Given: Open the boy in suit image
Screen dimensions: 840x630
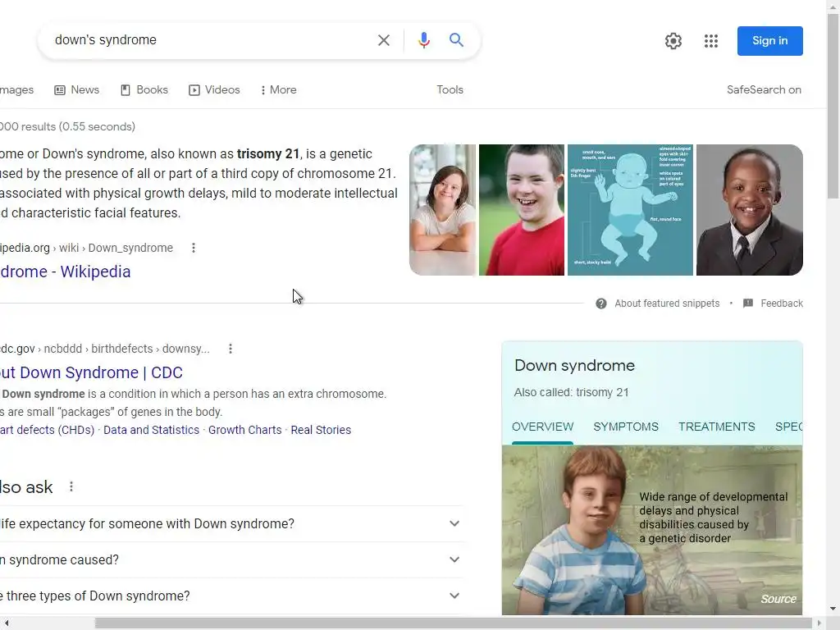Looking at the screenshot, I should coord(750,210).
